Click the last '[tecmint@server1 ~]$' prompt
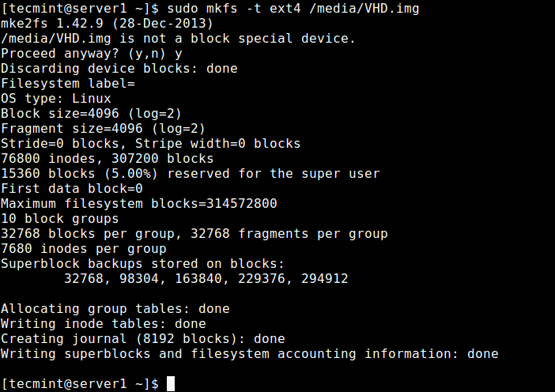This screenshot has height=392, width=555. pos(80,384)
